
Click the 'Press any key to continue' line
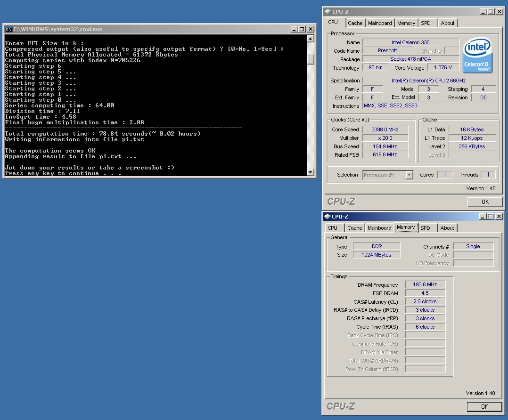pyautogui.click(x=63, y=173)
